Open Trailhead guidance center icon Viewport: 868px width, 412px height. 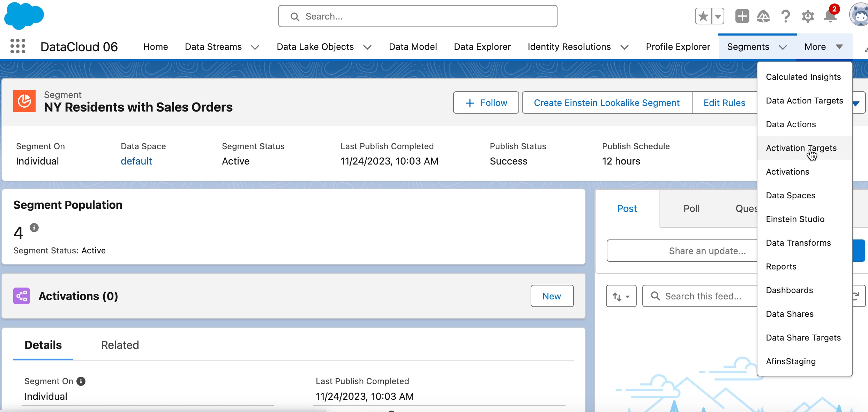coord(763,16)
